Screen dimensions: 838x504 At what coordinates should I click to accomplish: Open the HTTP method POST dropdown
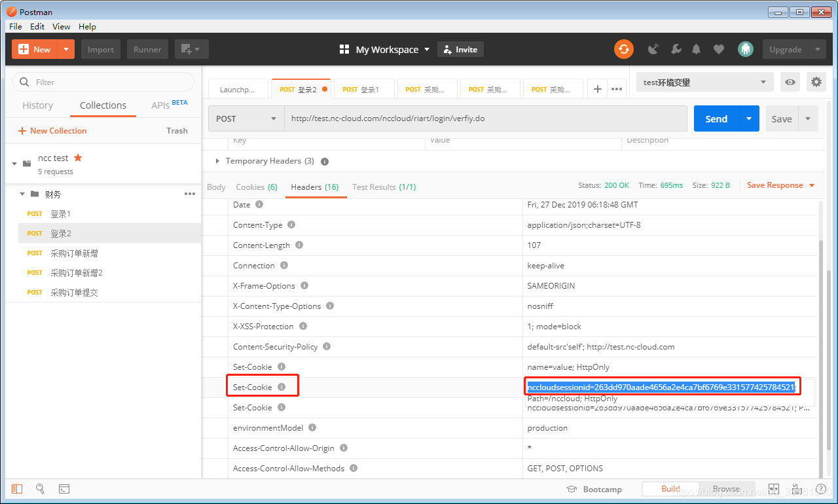pos(246,118)
